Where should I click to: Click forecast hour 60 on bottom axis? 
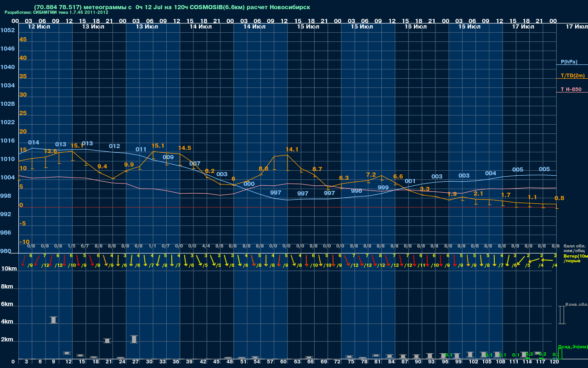[283, 362]
